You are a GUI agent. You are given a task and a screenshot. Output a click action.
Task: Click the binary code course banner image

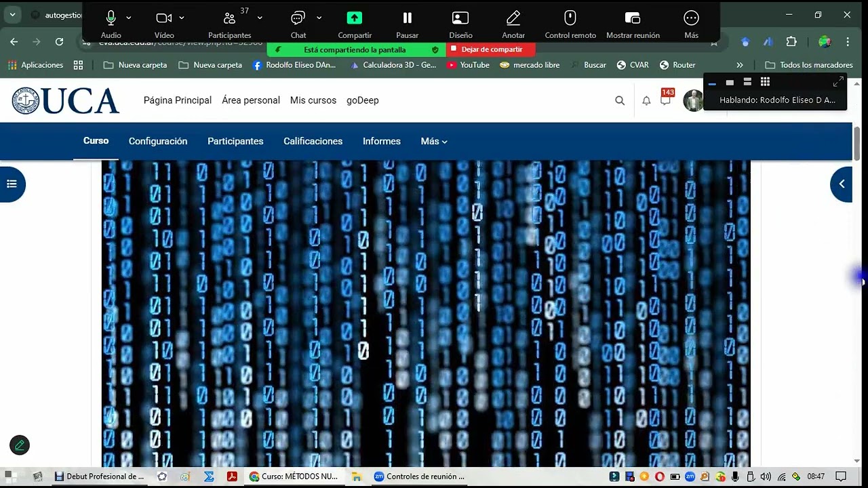[426, 313]
